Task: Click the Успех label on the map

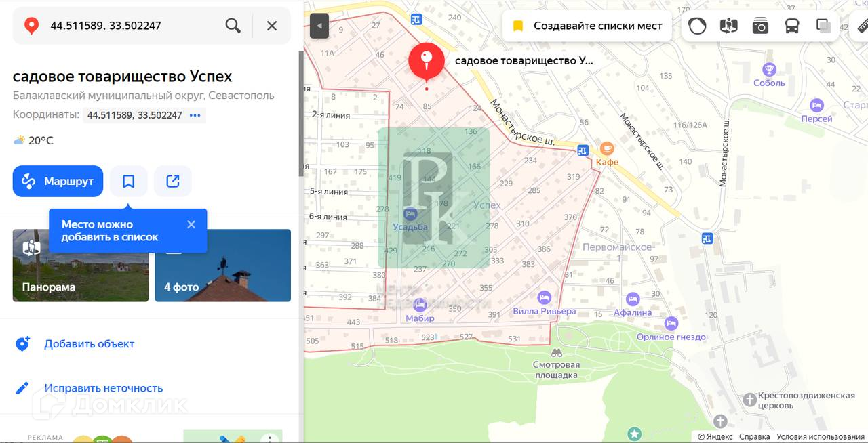Action: (x=487, y=205)
